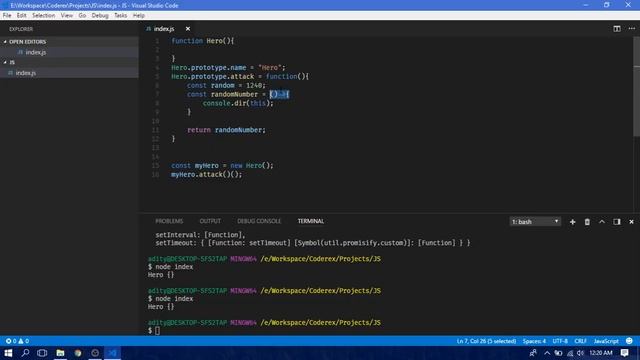Click Ln 7, Col 26 status entry

coord(486,341)
